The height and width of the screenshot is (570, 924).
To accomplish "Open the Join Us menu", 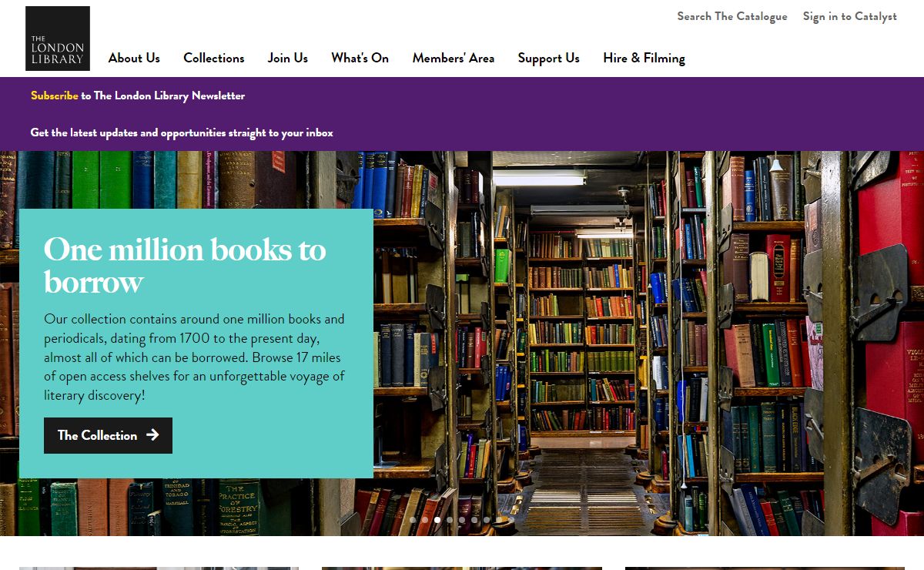I will point(288,58).
